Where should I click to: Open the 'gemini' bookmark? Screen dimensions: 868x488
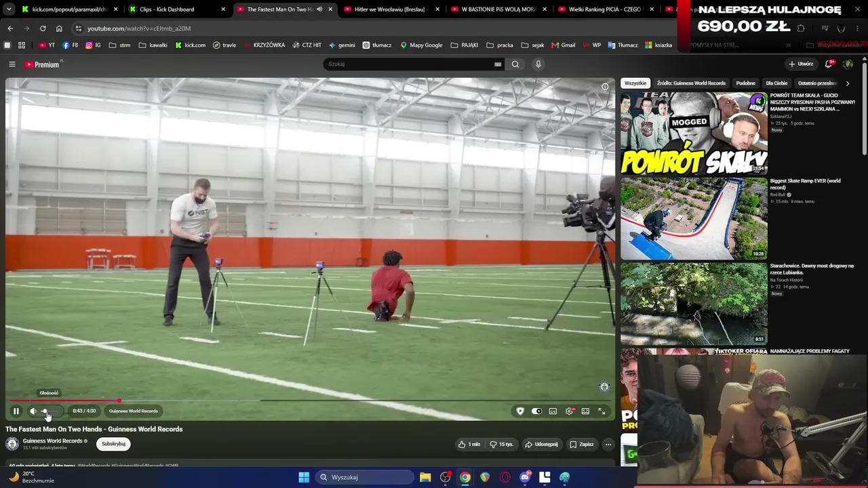[342, 45]
